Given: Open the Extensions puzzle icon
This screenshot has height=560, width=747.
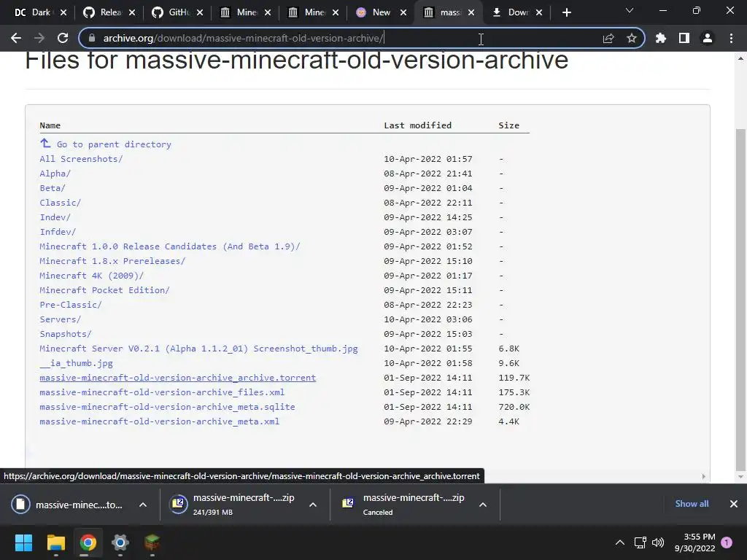Looking at the screenshot, I should [660, 38].
